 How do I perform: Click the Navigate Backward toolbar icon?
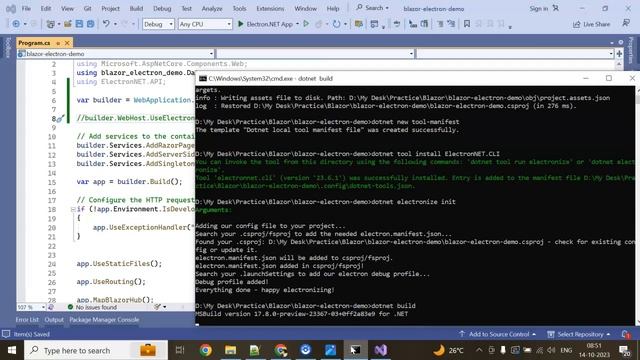click(16, 24)
